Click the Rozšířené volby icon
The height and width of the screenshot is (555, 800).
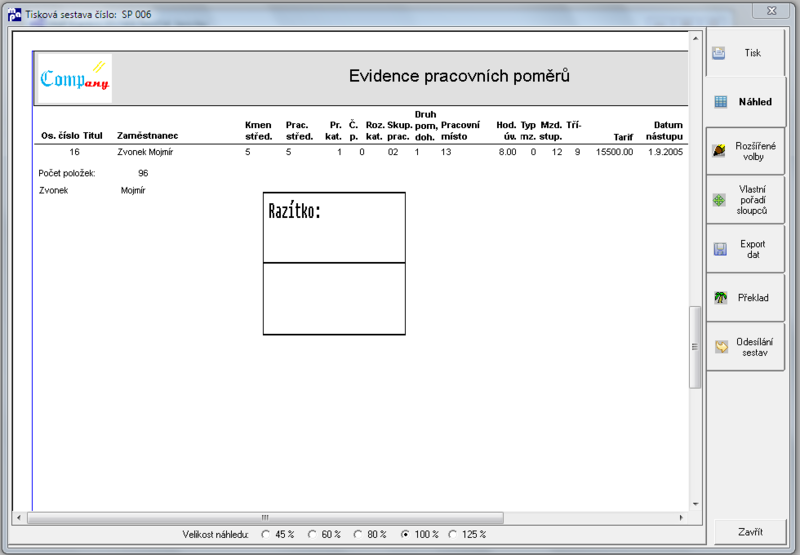coord(719,150)
